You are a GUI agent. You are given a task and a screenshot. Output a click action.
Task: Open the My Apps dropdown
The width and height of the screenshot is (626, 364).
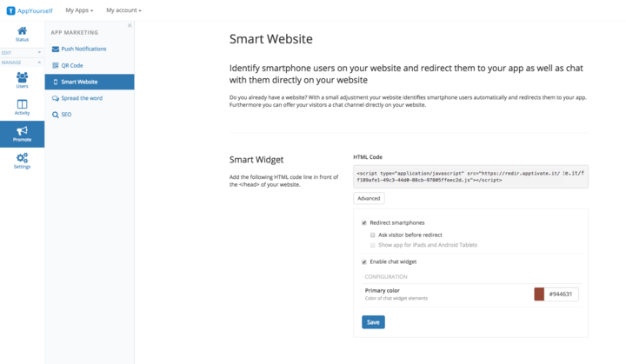[79, 10]
